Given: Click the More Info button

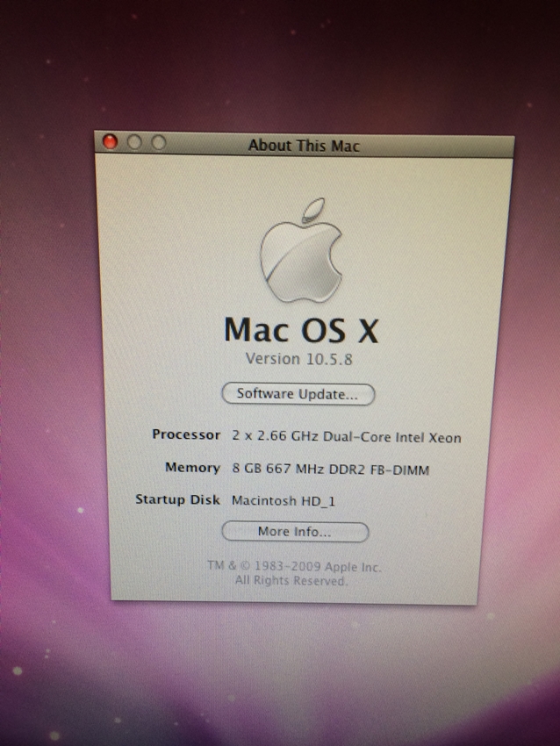Looking at the screenshot, I should click(x=294, y=532).
